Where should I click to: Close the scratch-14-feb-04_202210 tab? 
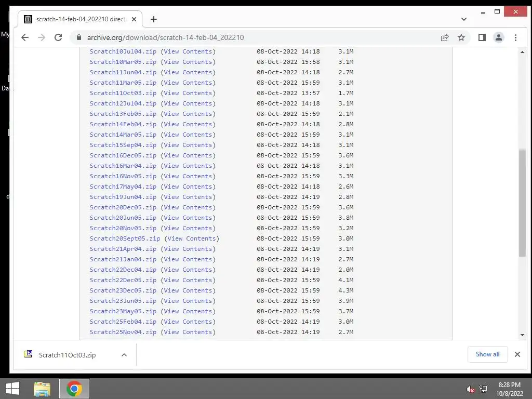click(x=134, y=19)
